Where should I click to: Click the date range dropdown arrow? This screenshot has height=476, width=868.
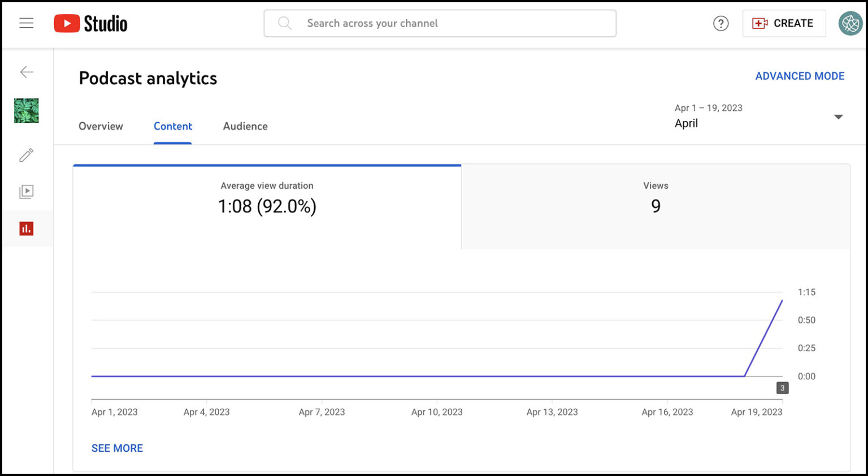click(839, 117)
